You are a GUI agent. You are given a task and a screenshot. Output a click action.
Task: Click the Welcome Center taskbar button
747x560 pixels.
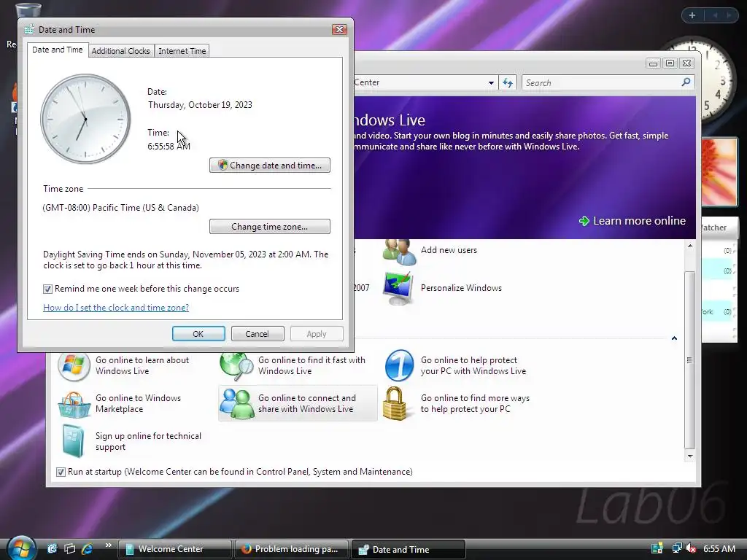coord(174,549)
